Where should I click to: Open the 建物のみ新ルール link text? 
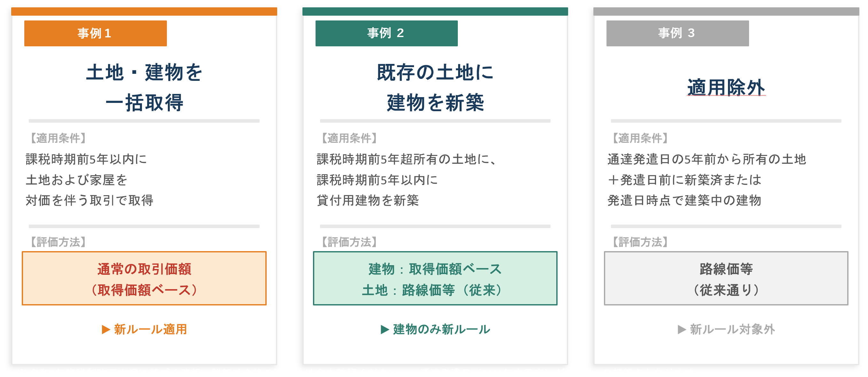coord(442,329)
